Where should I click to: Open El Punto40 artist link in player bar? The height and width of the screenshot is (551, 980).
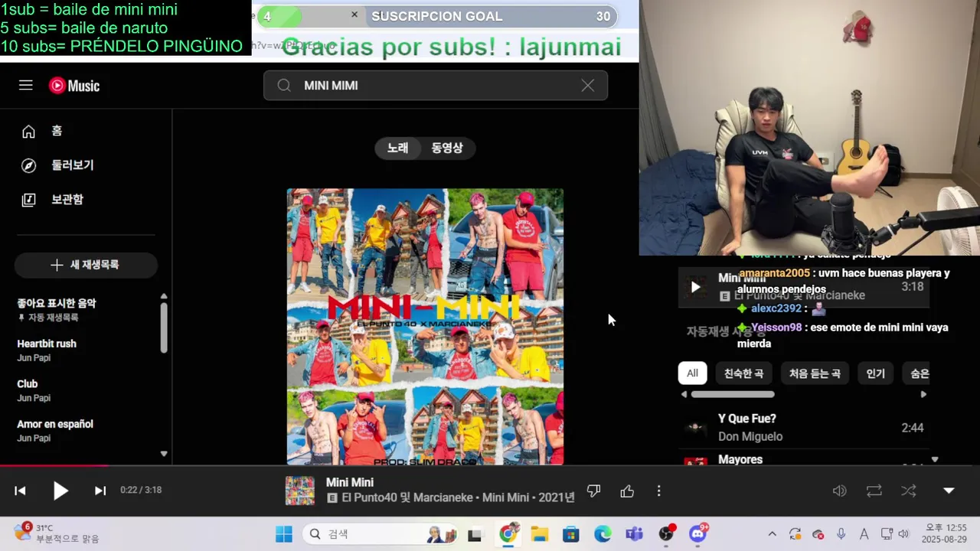pyautogui.click(x=371, y=497)
